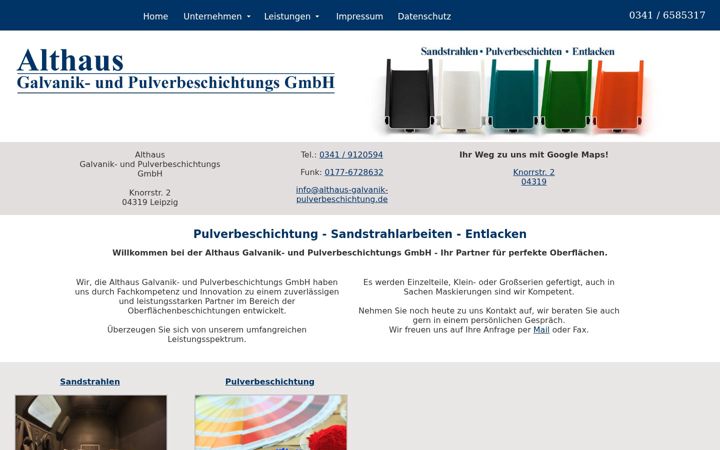Expand the Unternehmen dropdown menu
720x450 pixels.
tap(217, 17)
